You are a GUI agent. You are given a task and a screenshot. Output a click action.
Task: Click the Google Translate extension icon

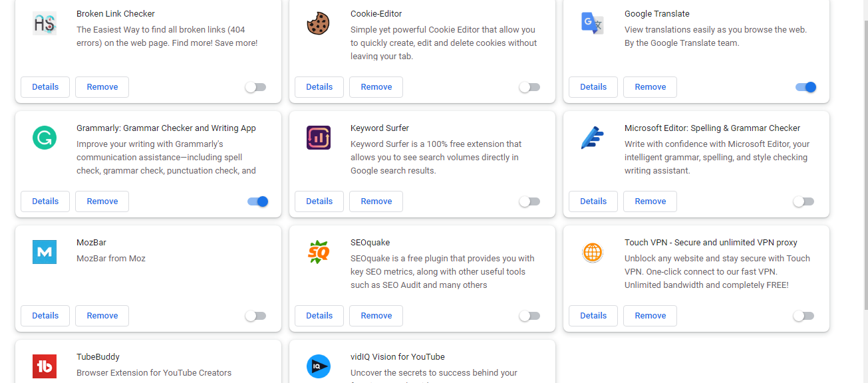[592, 23]
